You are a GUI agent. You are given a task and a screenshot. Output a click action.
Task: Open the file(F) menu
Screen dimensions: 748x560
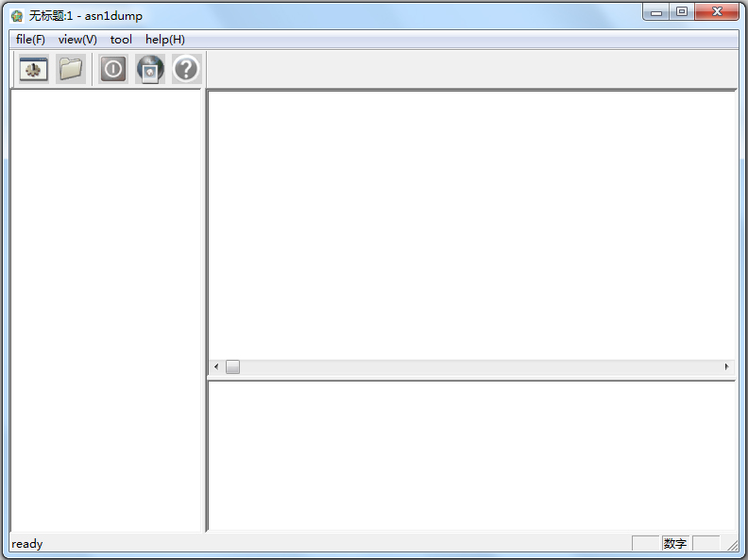point(30,40)
